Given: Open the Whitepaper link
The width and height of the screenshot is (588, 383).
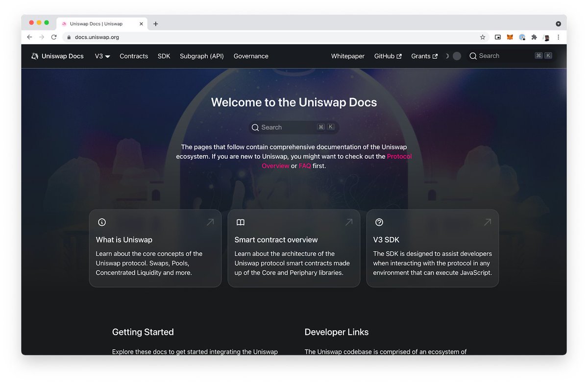Looking at the screenshot, I should click(x=348, y=56).
